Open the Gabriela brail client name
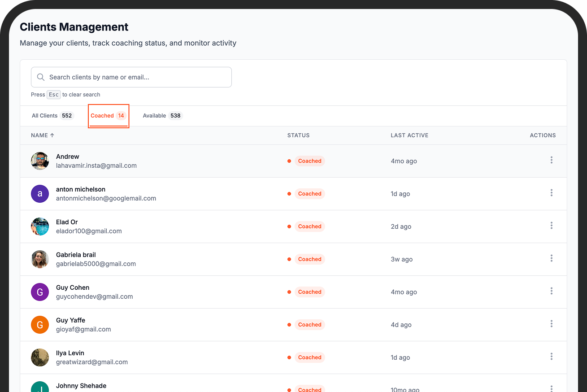 [x=76, y=255]
